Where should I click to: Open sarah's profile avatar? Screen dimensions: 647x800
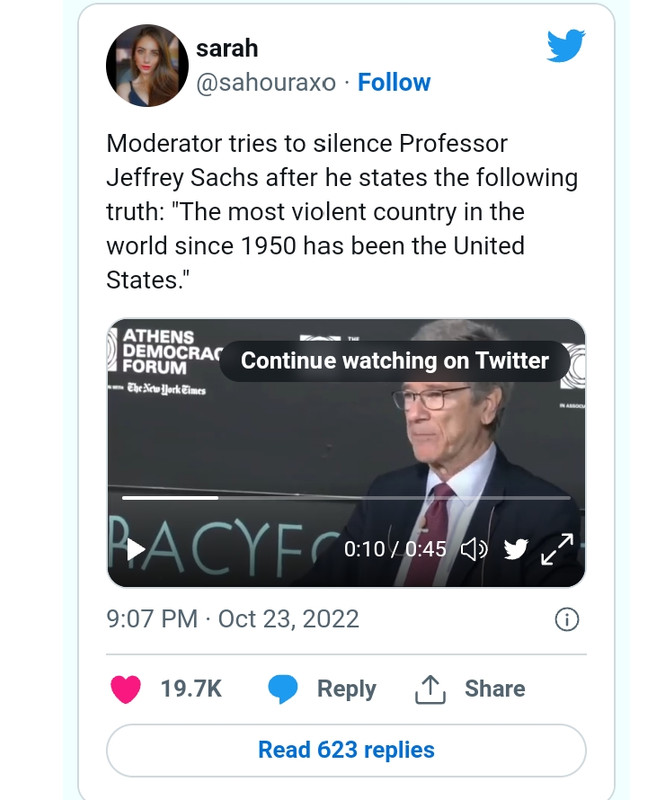pos(147,65)
